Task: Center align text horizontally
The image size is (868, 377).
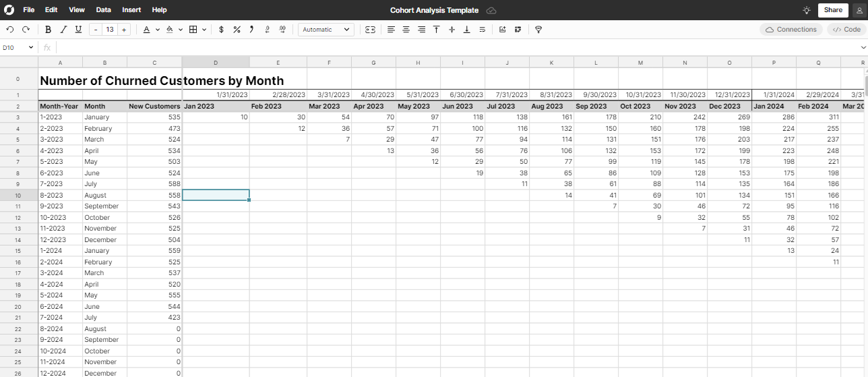Action: (406, 30)
